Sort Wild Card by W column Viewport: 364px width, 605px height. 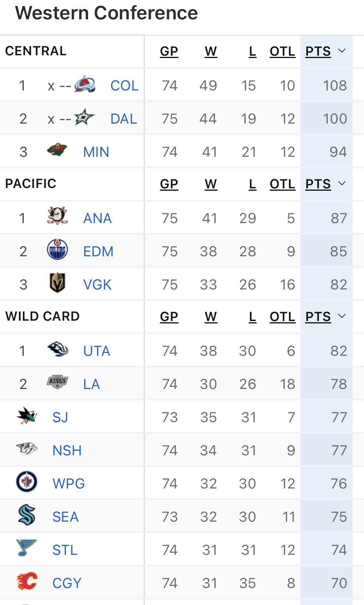[x=211, y=317]
